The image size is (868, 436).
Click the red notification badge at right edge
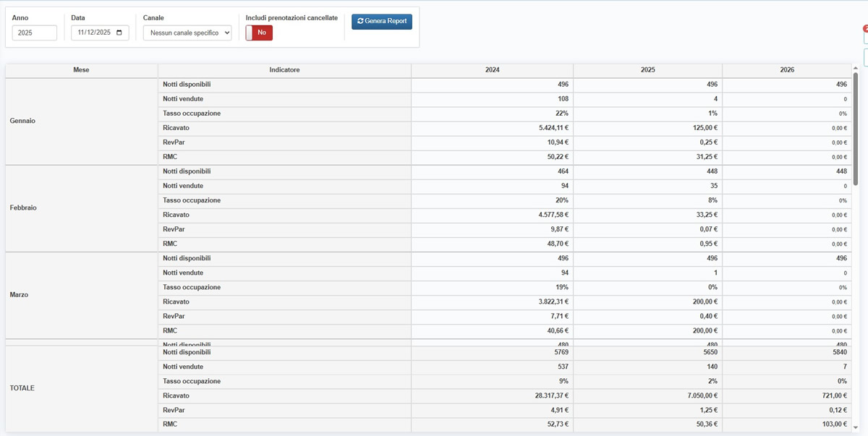[865, 29]
